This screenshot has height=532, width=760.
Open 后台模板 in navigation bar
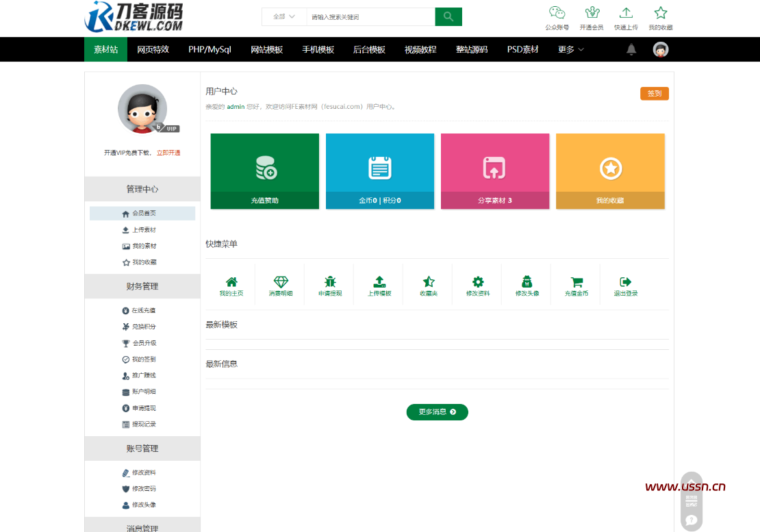pos(369,49)
